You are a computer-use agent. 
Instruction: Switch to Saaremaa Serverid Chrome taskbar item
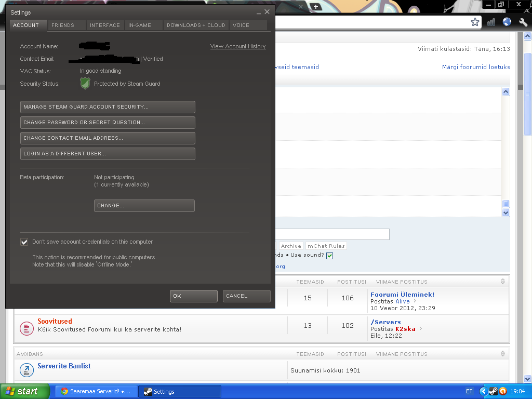(96, 391)
